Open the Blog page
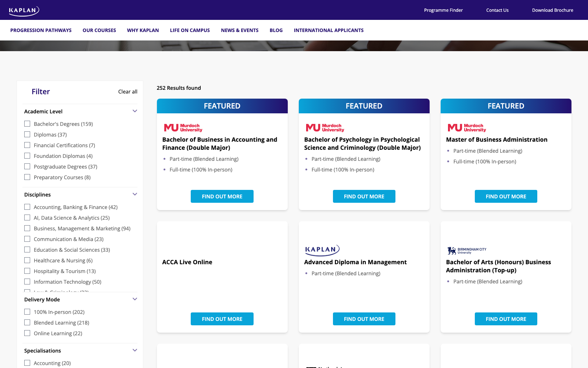The height and width of the screenshot is (368, 588). pyautogui.click(x=276, y=30)
